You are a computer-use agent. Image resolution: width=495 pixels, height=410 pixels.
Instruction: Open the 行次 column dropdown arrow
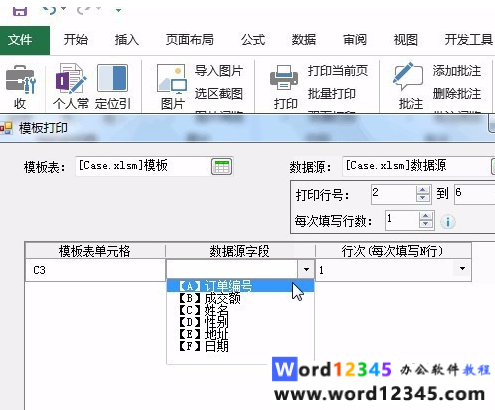pyautogui.click(x=462, y=269)
